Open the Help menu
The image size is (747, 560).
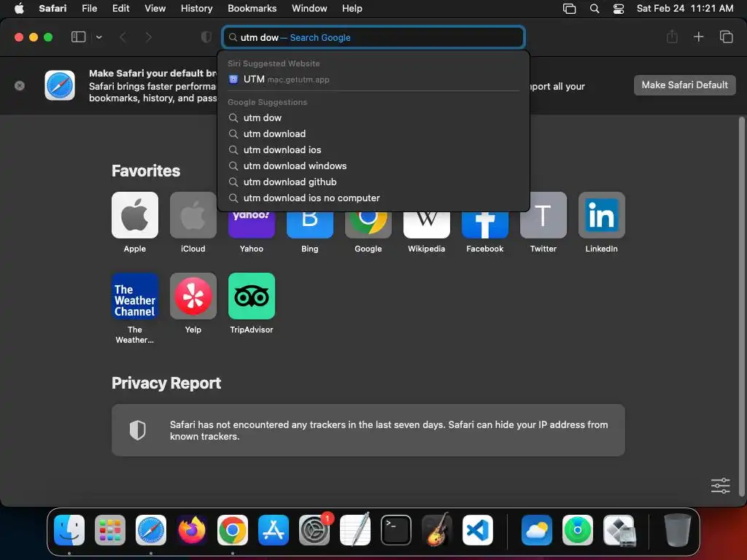click(x=352, y=8)
